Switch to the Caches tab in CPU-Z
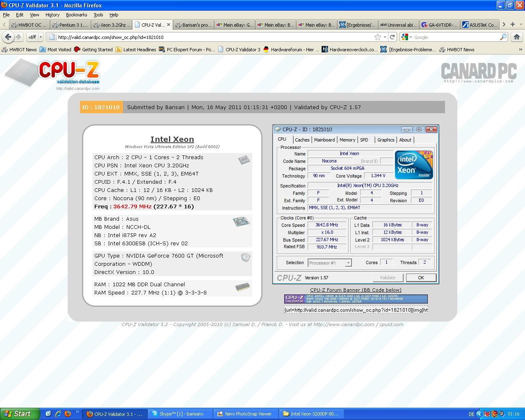 302,140
